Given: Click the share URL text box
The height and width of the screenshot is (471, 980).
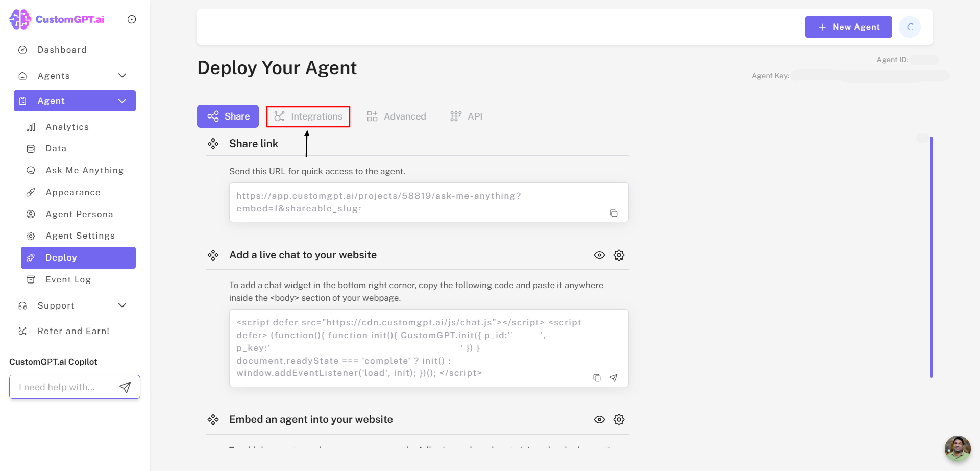Looking at the screenshot, I should point(429,202).
